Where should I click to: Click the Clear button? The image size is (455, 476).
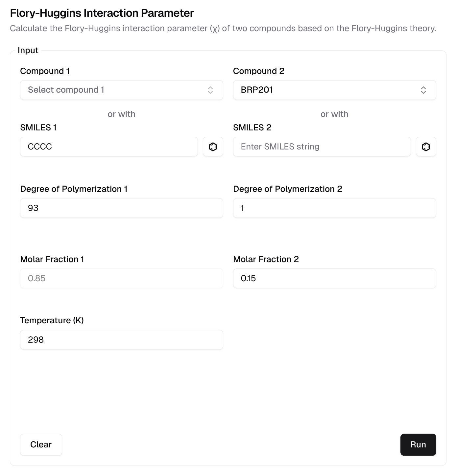(x=41, y=444)
